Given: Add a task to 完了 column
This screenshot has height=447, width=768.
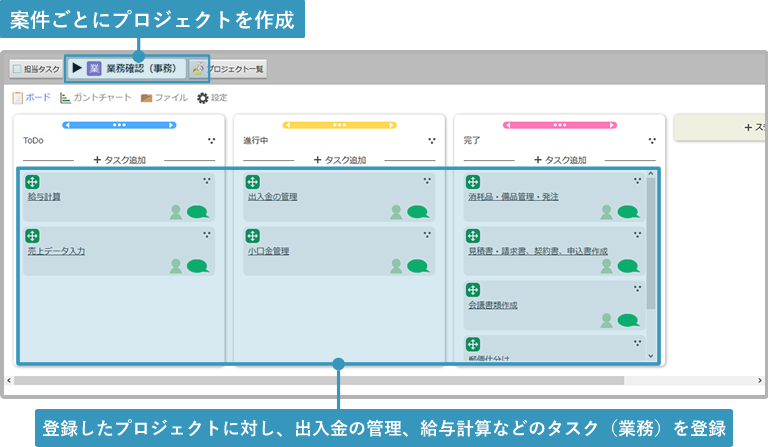Looking at the screenshot, I should tap(560, 160).
